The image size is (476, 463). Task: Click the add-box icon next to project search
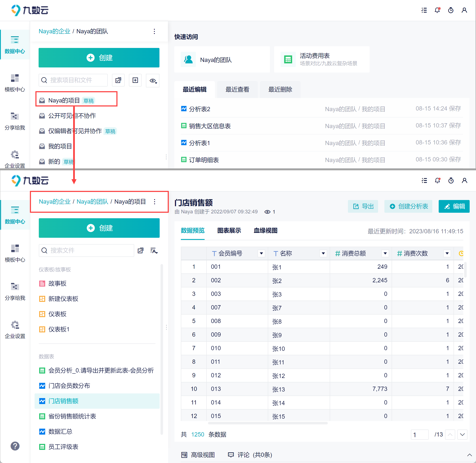135,80
